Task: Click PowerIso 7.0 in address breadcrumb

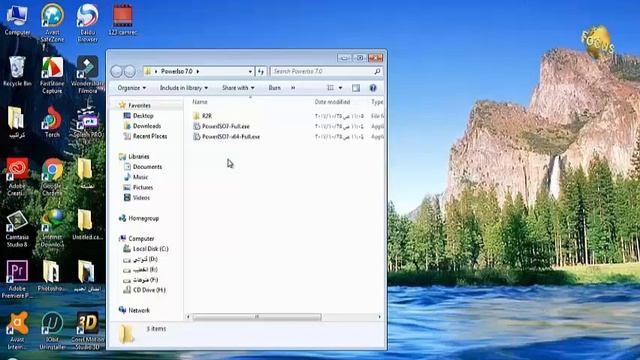Action: pos(176,71)
